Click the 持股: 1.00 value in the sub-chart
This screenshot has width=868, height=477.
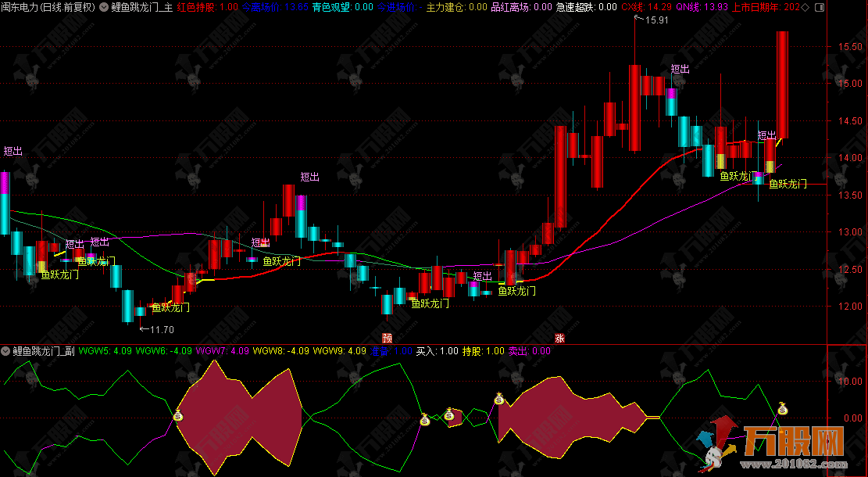(x=484, y=350)
